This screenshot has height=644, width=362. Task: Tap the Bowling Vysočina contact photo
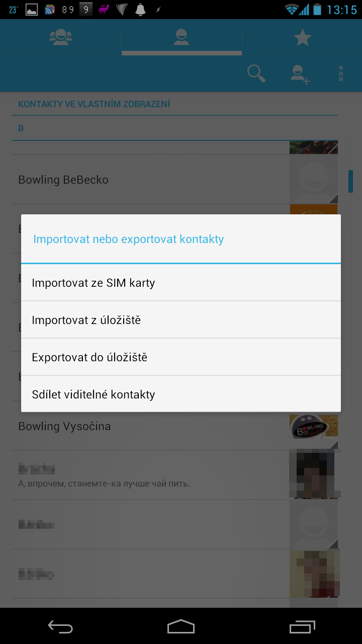(314, 426)
